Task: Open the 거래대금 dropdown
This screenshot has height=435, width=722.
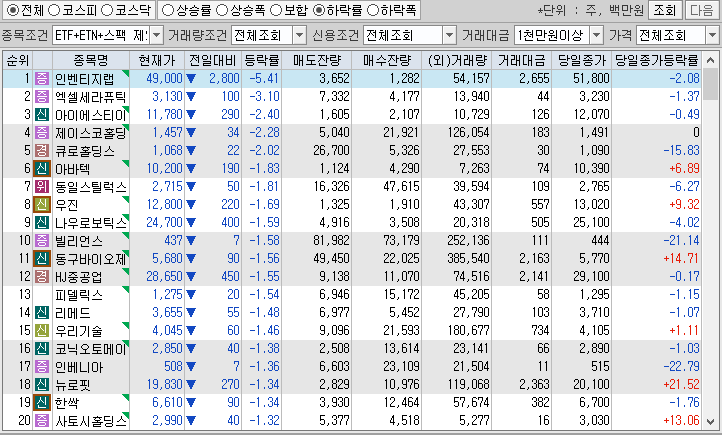Action: [x=596, y=35]
